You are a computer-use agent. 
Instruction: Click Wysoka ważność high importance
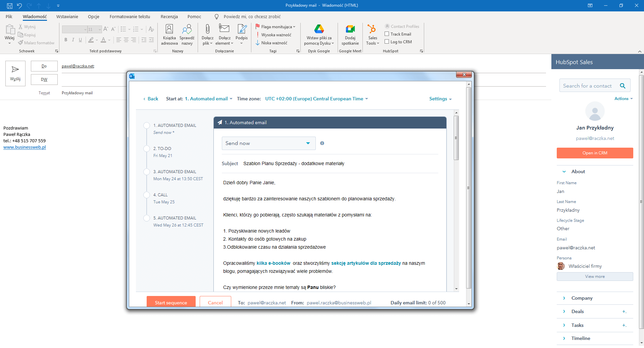[x=274, y=35]
